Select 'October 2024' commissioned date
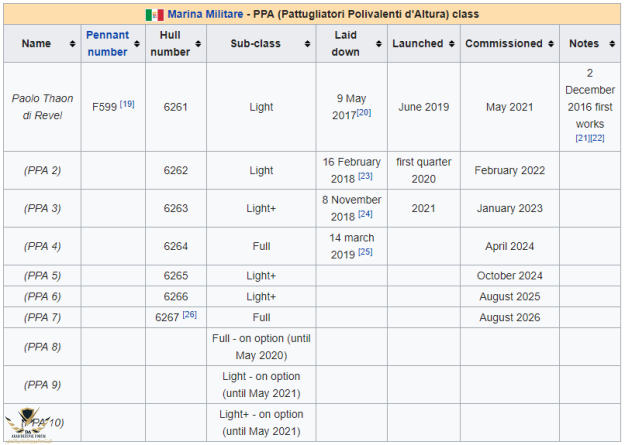 [509, 276]
